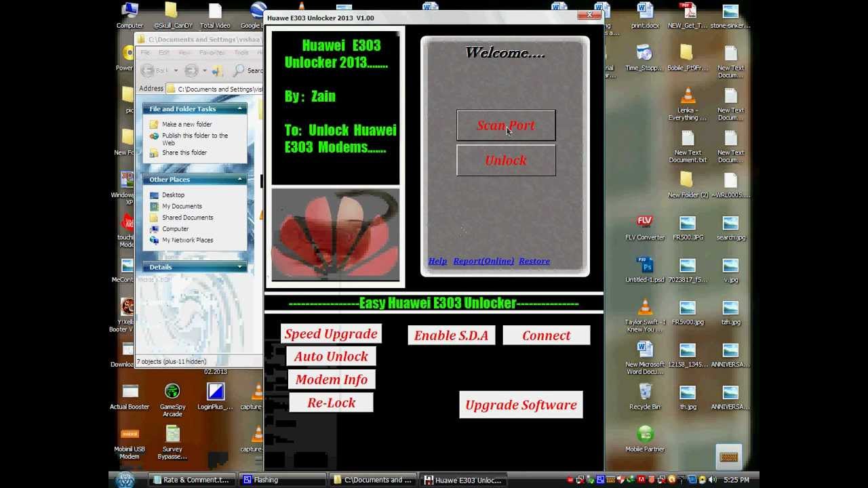Click the Start orb button
This screenshot has height=488, width=868.
125,480
